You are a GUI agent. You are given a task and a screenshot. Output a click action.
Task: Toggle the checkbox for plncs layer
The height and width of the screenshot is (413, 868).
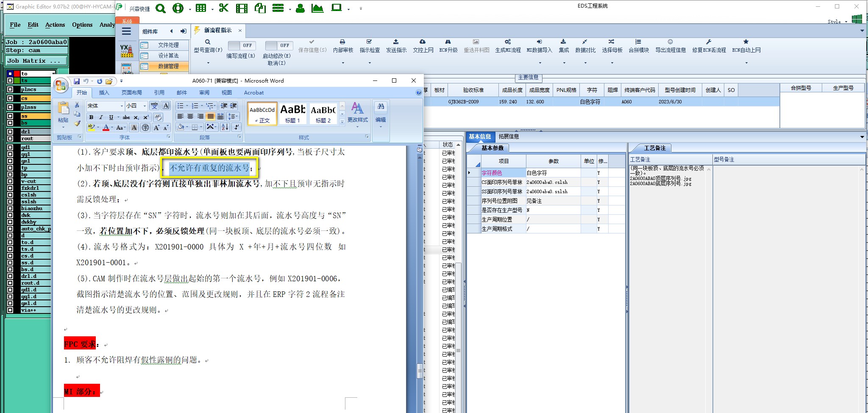(10, 89)
